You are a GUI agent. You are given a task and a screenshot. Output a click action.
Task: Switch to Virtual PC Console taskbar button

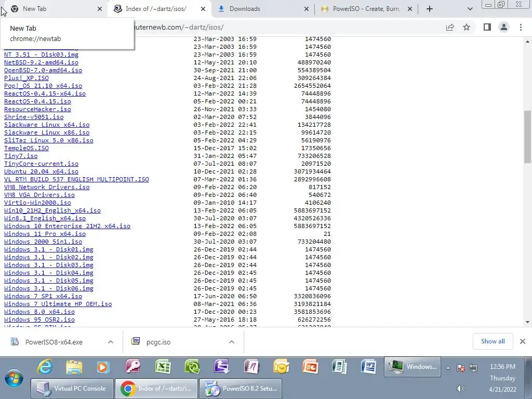[x=72, y=389]
